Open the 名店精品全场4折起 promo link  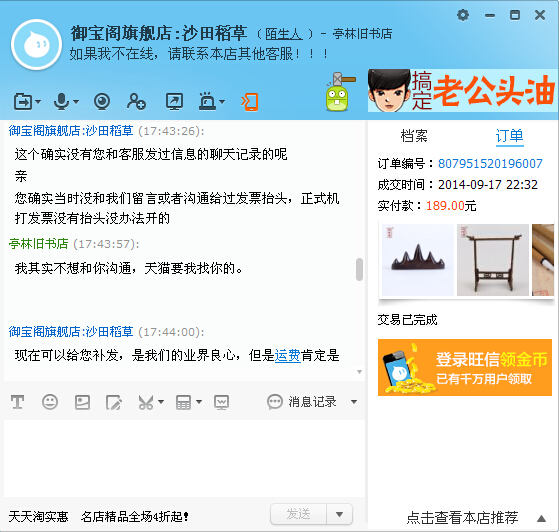click(135, 516)
